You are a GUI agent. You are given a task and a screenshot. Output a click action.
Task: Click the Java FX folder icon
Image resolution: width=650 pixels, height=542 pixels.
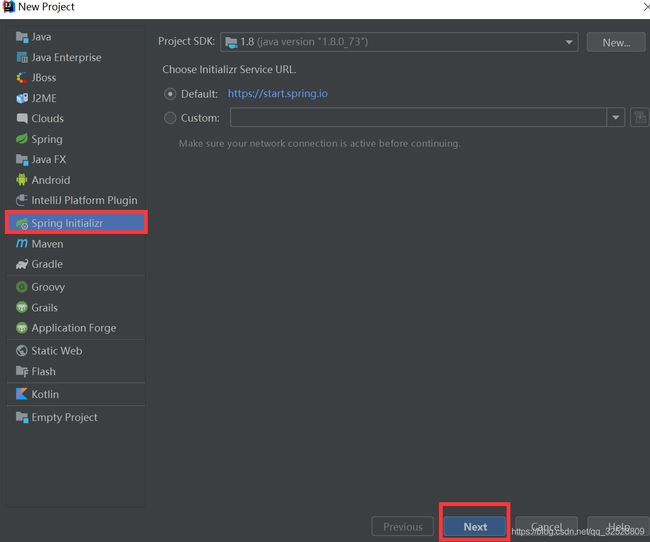[22, 160]
